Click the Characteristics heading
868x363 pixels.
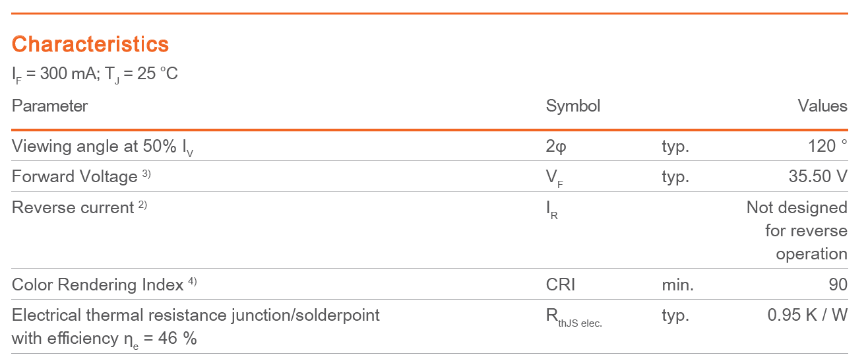pos(90,44)
